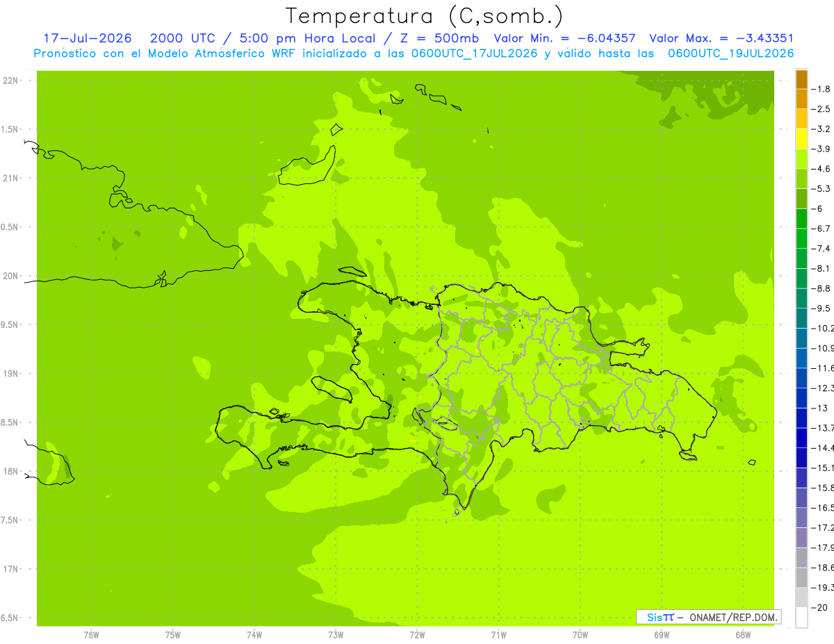The height and width of the screenshot is (644, 834).
Task: Click the '-4.6' colorbar value
Action: pos(821,169)
